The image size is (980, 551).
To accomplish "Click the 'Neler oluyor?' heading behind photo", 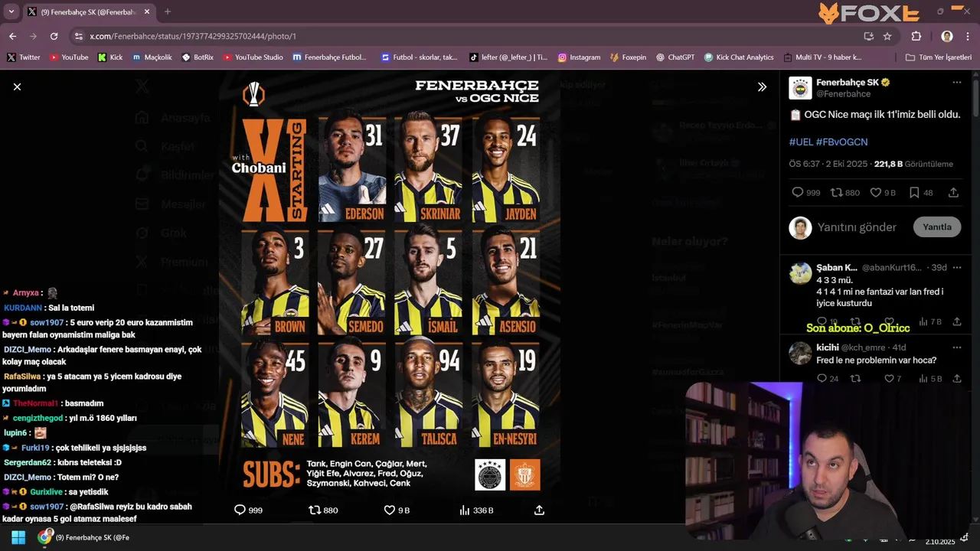I will 689,242.
